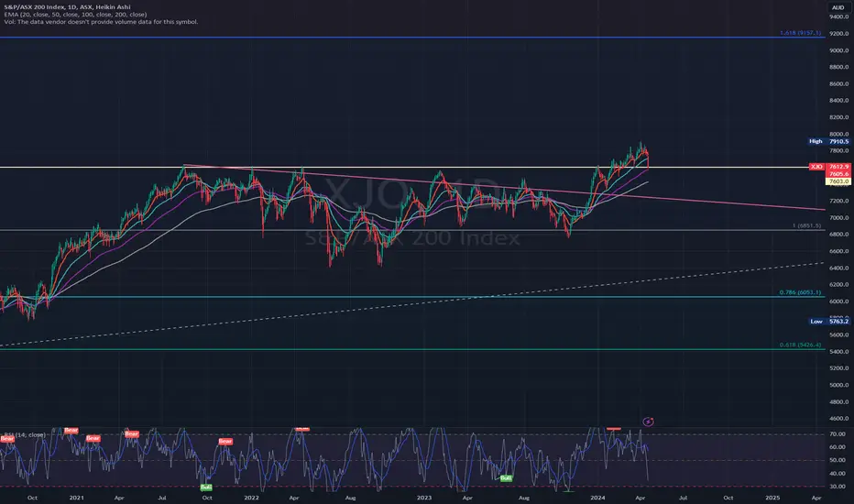Image resolution: width=854 pixels, height=504 pixels.
Task: Click the green Bull label near Oct 2021
Action: 206,488
